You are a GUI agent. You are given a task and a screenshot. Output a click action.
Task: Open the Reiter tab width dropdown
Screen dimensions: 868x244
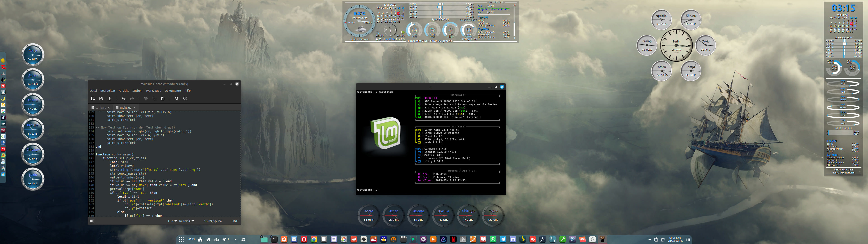pyautogui.click(x=186, y=221)
